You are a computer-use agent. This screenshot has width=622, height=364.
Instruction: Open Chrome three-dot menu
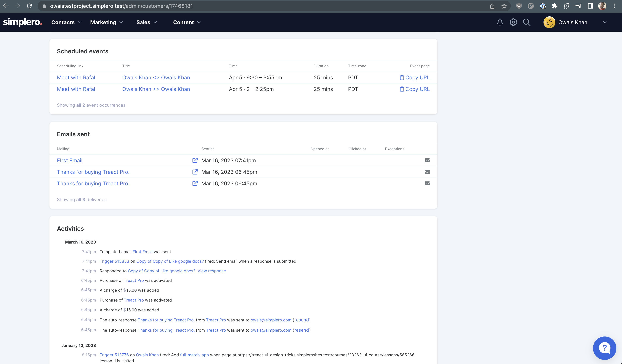coord(614,6)
